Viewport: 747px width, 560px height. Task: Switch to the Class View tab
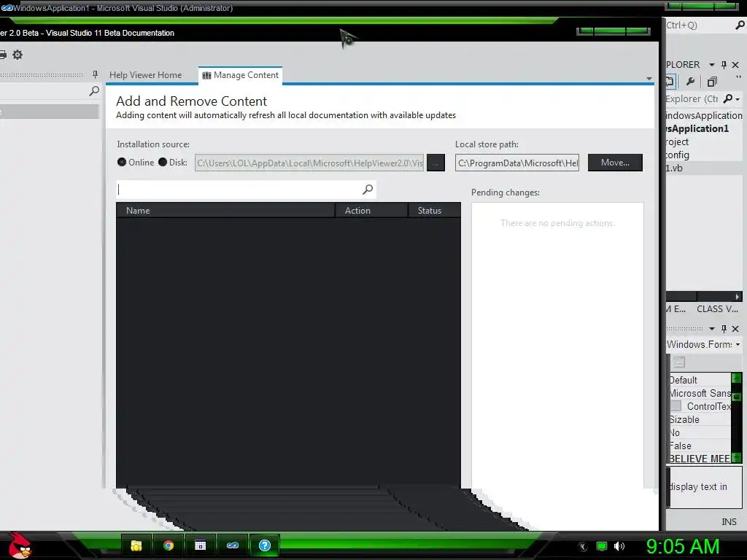coord(717,309)
